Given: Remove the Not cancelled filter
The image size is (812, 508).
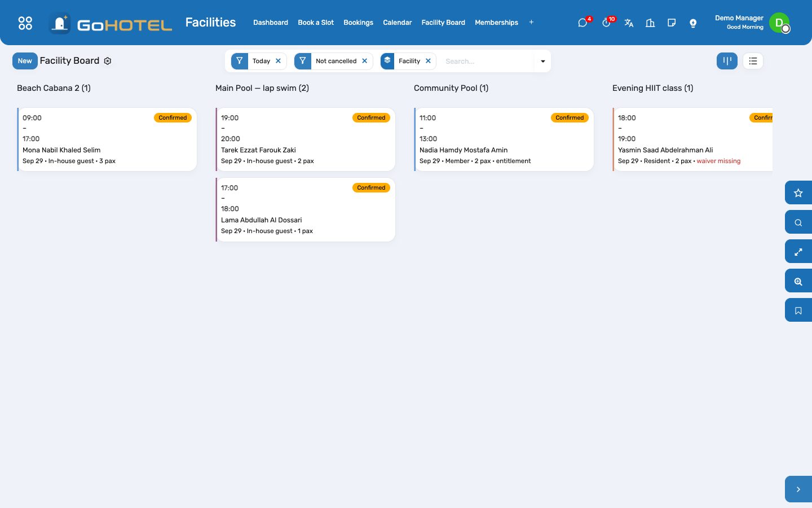Looking at the screenshot, I should pos(365,61).
